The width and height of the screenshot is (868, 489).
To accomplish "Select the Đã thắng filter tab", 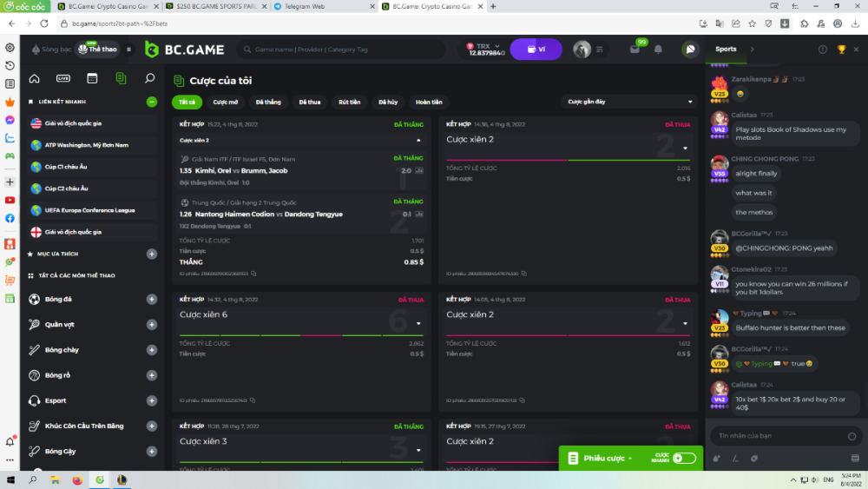I will 268,102.
